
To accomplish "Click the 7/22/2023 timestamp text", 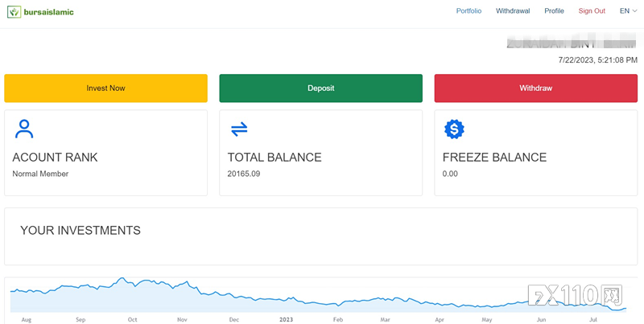I will [x=597, y=60].
